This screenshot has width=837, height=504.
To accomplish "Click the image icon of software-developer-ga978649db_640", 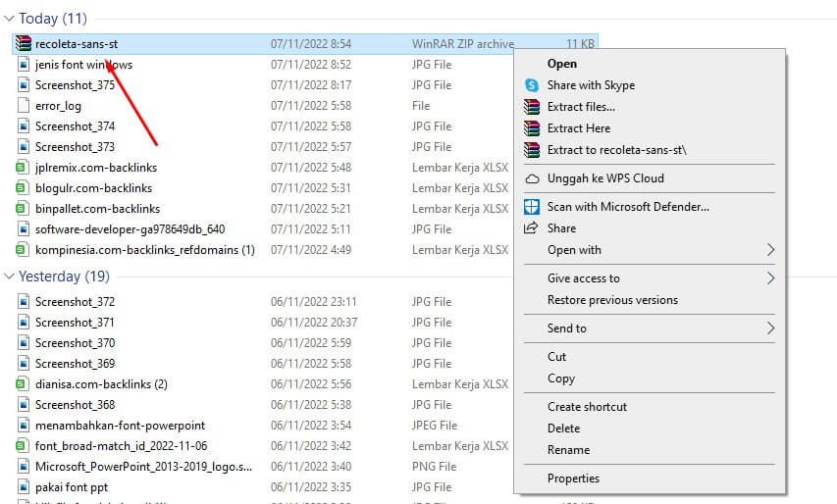I will (23, 229).
